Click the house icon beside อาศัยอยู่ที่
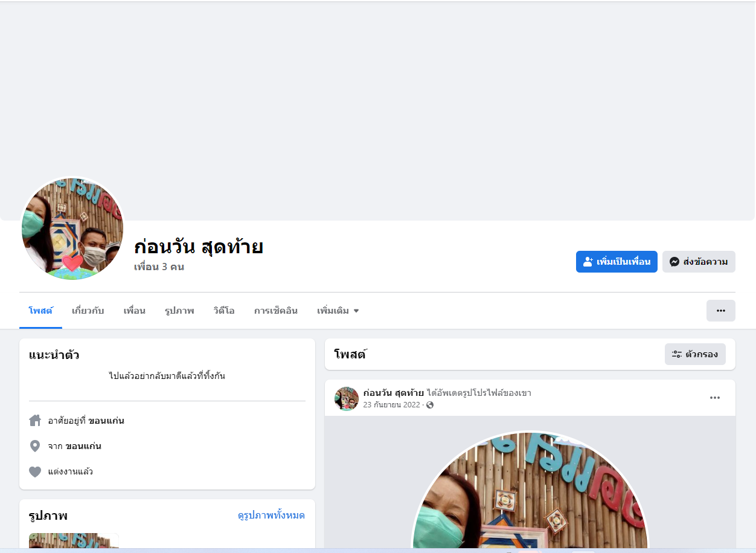Viewport: 756px width, 553px height. pos(35,421)
